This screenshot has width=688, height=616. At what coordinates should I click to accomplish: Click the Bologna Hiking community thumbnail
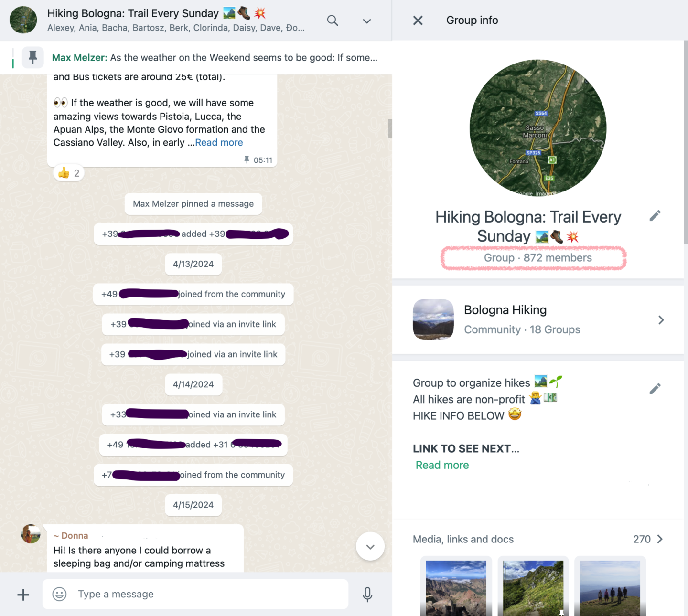[x=433, y=319]
